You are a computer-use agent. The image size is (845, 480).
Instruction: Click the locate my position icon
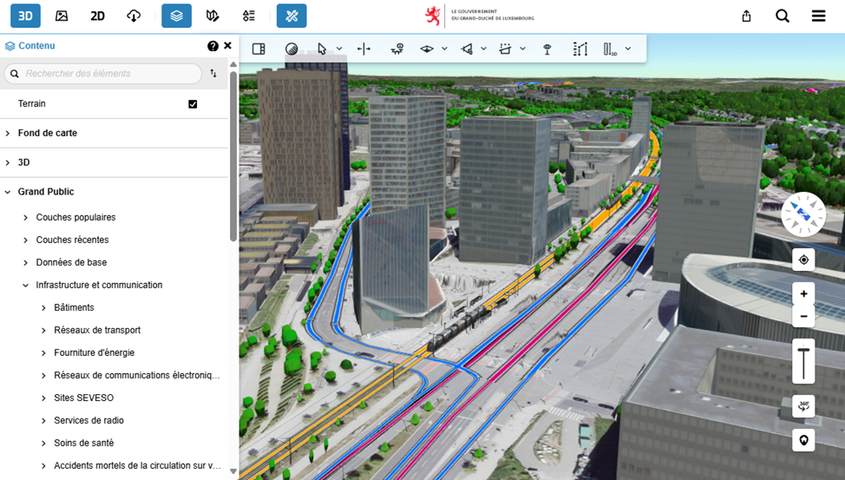point(803,260)
